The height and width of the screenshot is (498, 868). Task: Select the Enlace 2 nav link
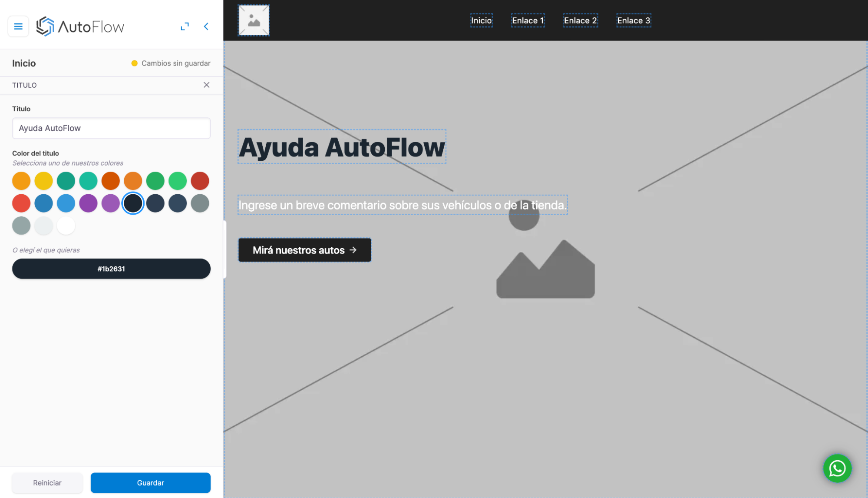pos(581,20)
